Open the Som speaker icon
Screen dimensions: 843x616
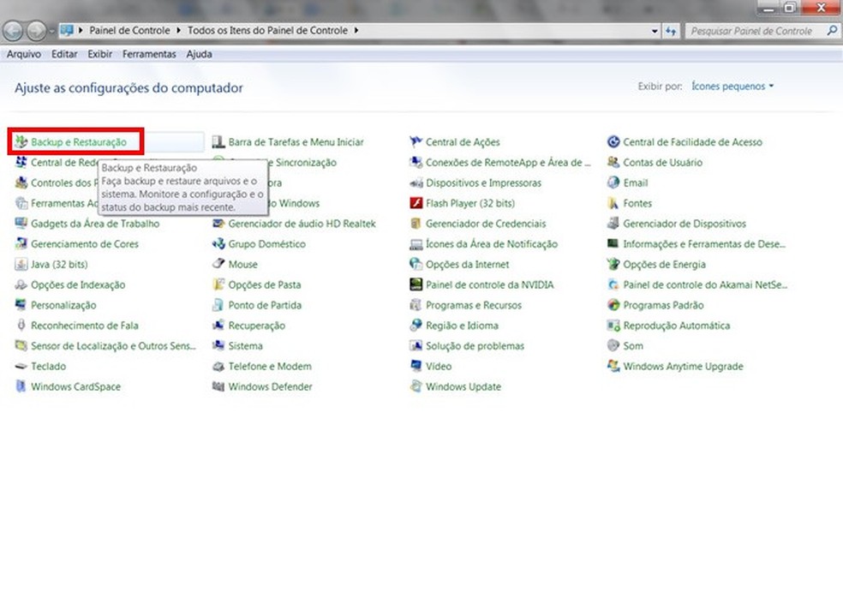click(x=613, y=346)
